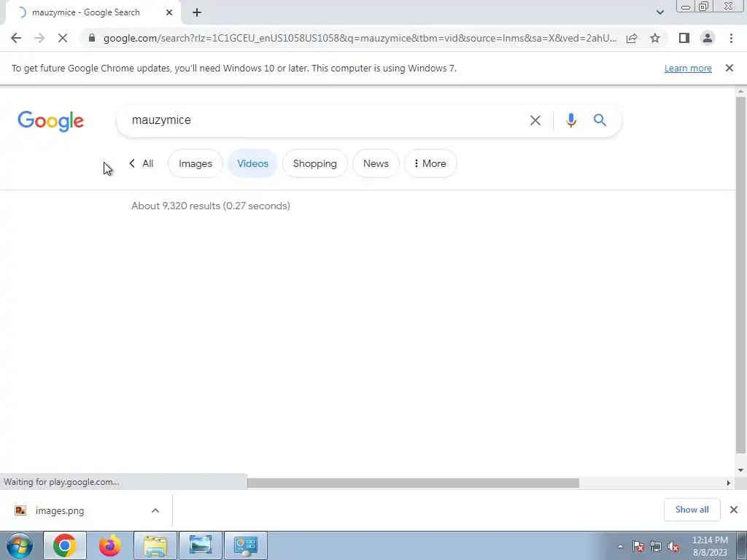Open Learn more link about Chrome updates

point(688,68)
